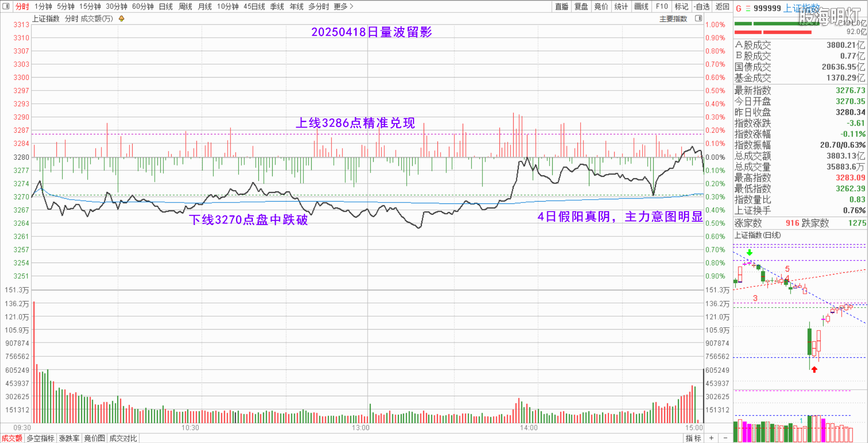This screenshot has height=443, width=868.
Task: Click the 上证指数 label above intraday chart
Action: (x=46, y=19)
